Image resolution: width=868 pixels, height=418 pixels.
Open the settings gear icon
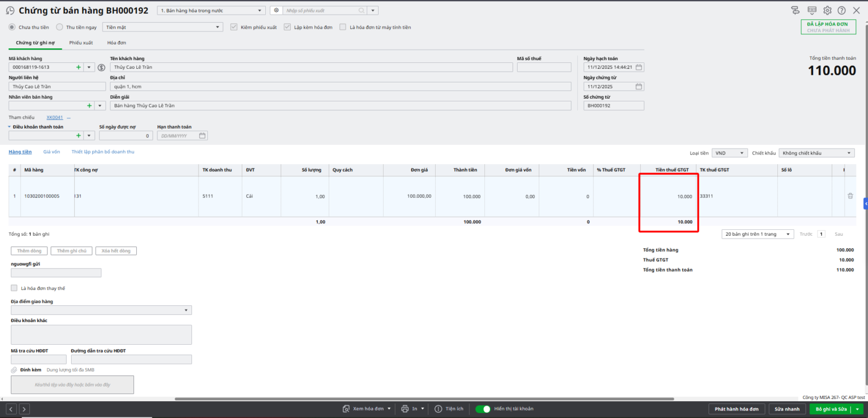827,10
